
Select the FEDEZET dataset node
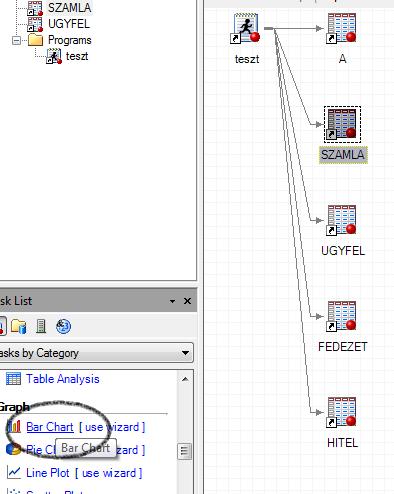(342, 317)
